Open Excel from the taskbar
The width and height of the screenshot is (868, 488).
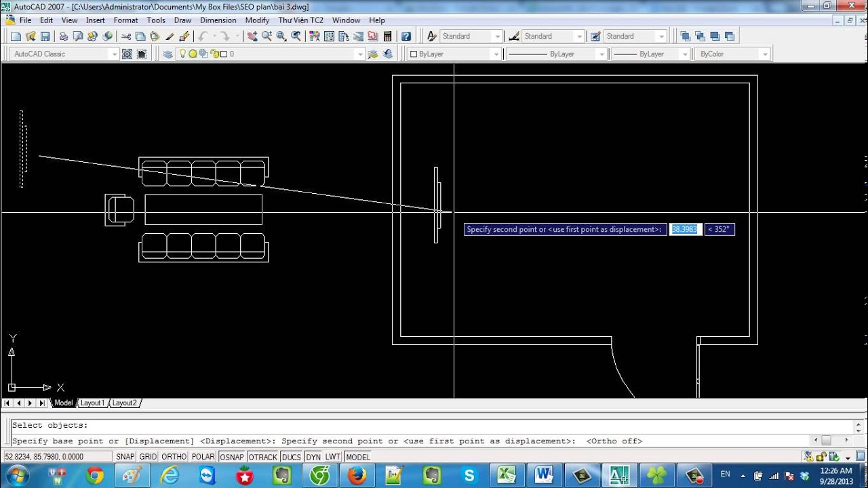(507, 475)
